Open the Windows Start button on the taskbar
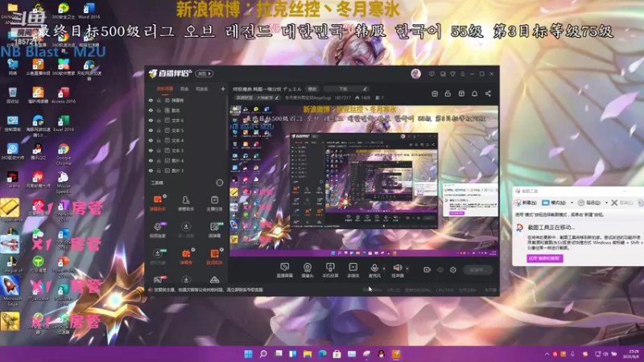 point(248,354)
